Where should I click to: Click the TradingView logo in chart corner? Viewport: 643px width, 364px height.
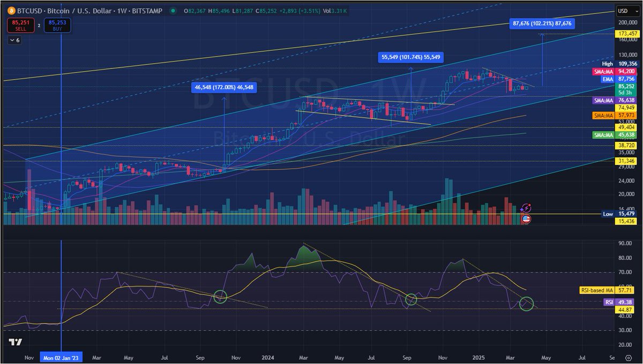point(15,343)
